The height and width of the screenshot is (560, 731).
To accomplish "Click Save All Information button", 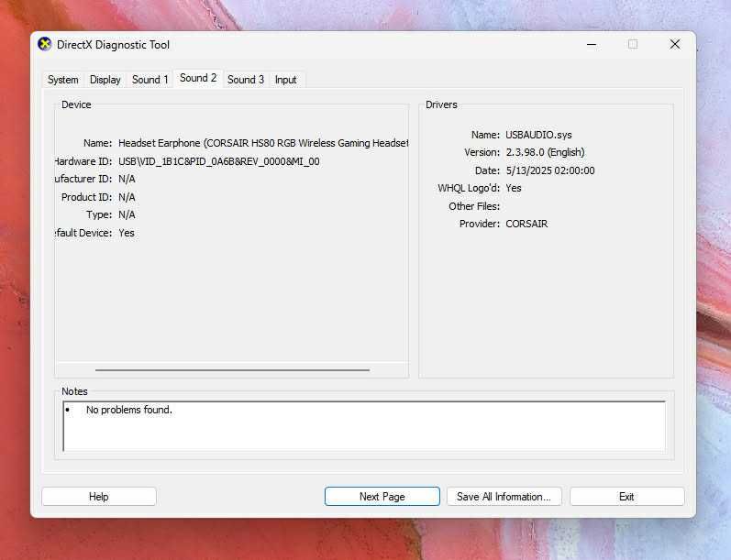I will [504, 496].
